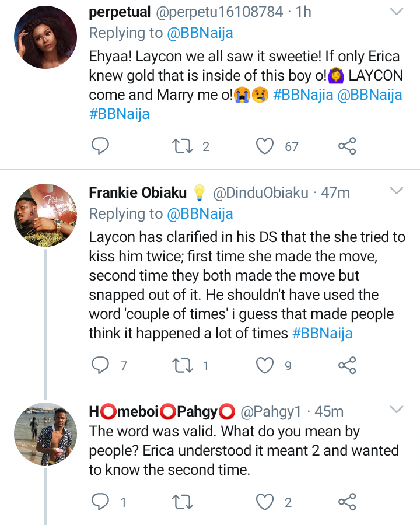Screen dimensions: 420x525
Task: Like perpetual's tweet with 67 likes
Action: tap(265, 146)
